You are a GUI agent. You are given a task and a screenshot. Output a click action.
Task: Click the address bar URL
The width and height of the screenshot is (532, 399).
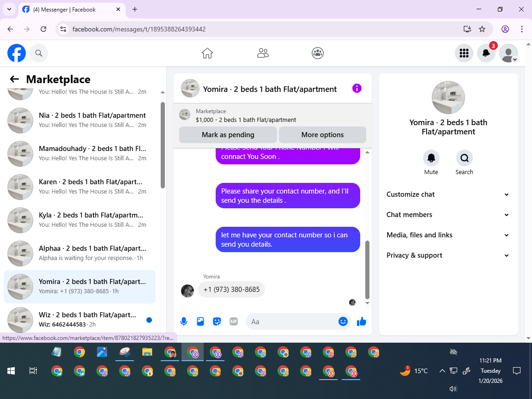(x=139, y=29)
